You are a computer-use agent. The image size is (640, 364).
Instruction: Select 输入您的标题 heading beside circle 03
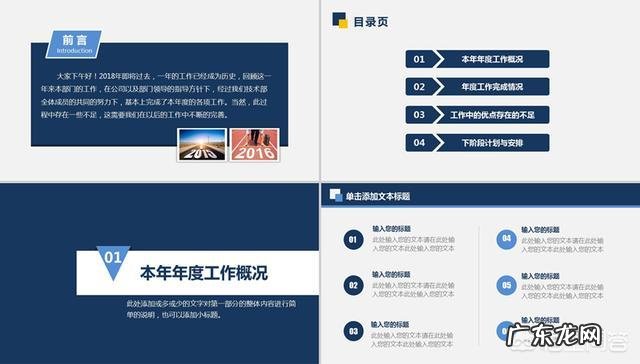pyautogui.click(x=390, y=325)
